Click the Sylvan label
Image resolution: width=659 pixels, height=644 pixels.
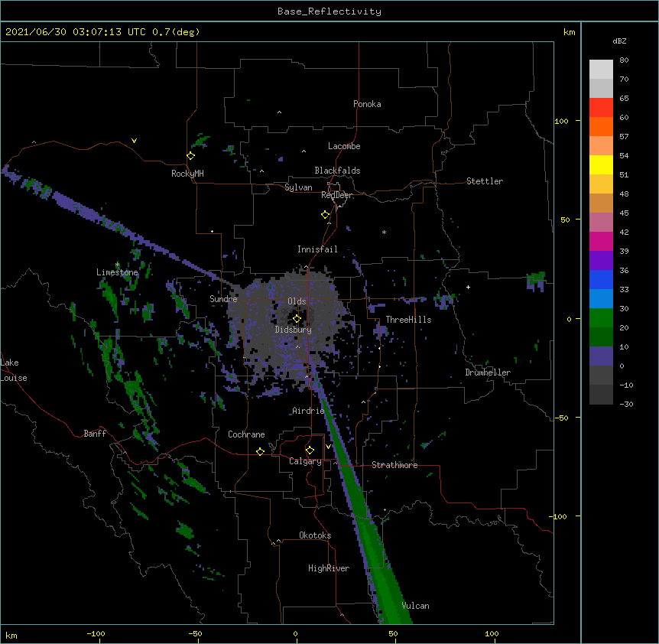pyautogui.click(x=298, y=187)
